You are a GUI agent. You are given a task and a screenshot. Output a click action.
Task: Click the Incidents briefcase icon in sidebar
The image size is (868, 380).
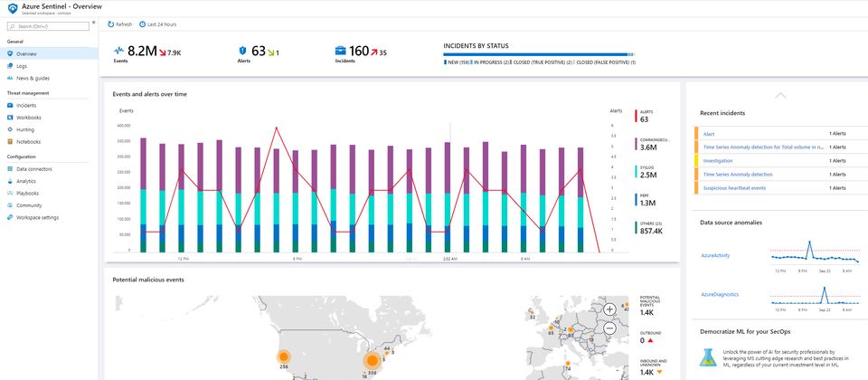pyautogui.click(x=10, y=105)
